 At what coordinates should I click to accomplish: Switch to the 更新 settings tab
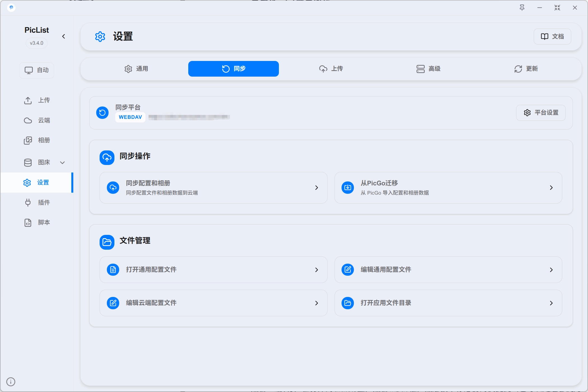coord(526,69)
